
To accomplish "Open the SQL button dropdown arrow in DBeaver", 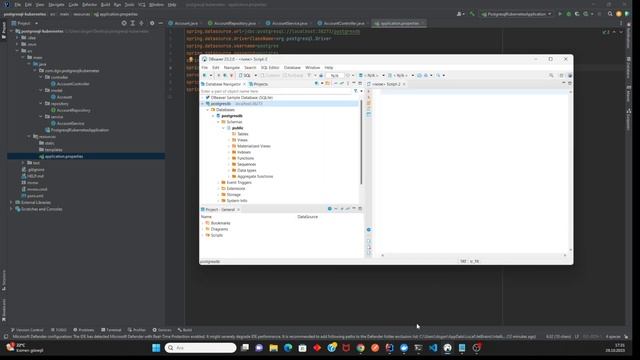I will click(256, 76).
